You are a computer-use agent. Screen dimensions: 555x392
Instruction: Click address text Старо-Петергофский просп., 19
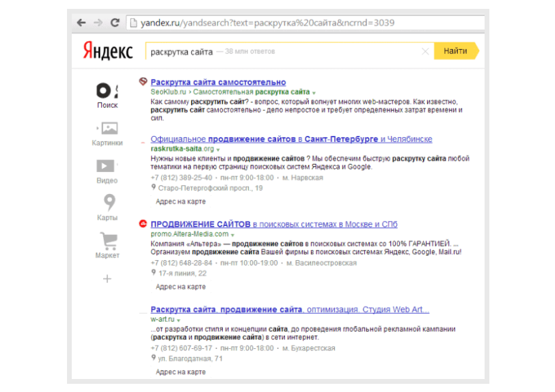coord(211,188)
